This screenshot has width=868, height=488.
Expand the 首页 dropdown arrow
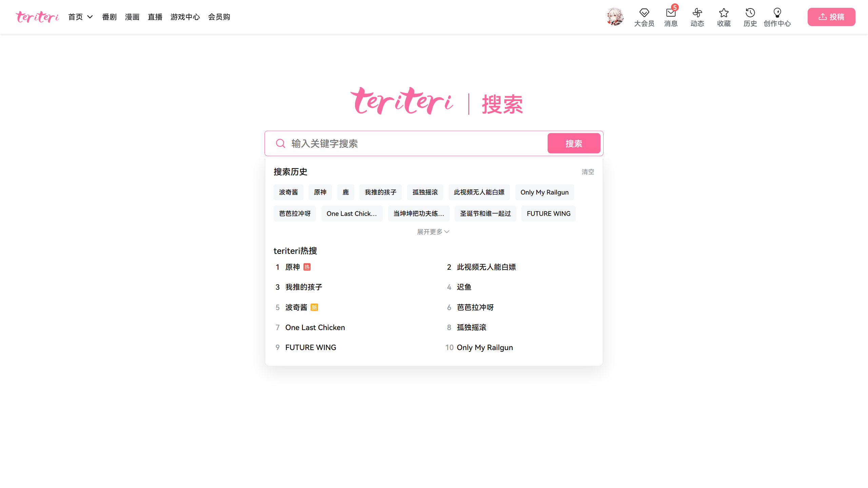pyautogui.click(x=90, y=17)
